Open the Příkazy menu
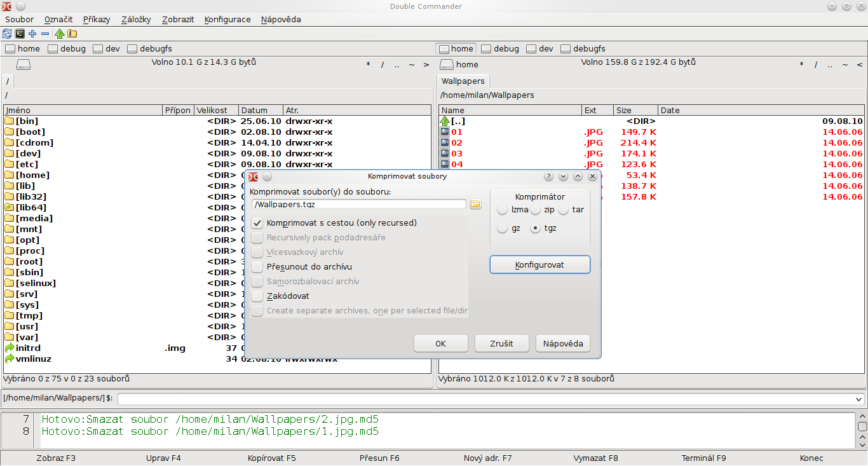Image resolution: width=868 pixels, height=466 pixels. [97, 19]
